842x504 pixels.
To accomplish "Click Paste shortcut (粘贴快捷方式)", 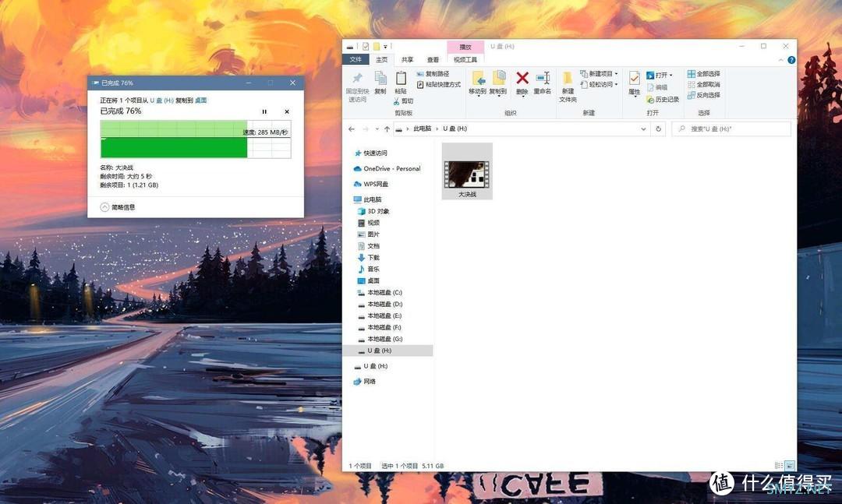I will [439, 85].
